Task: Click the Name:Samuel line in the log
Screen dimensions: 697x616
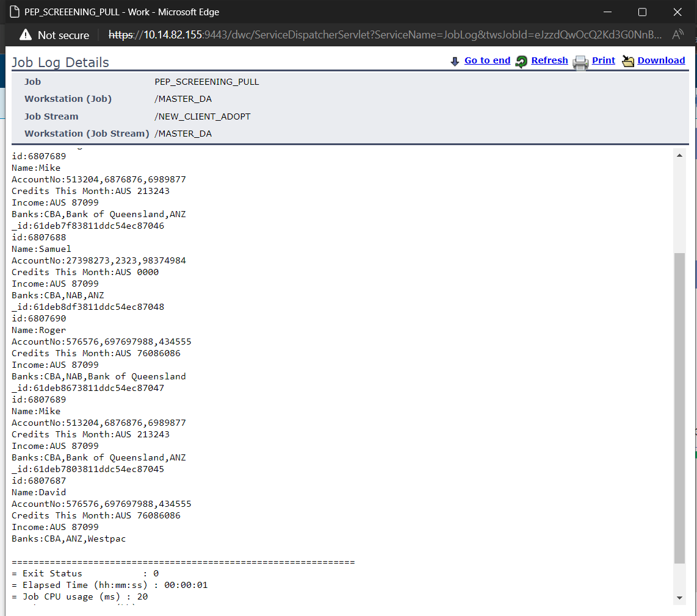Action: pyautogui.click(x=42, y=249)
